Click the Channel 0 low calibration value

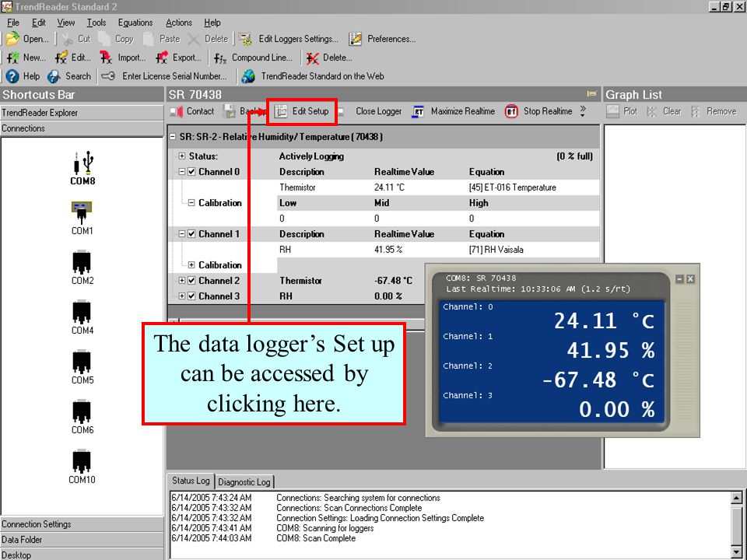point(282,219)
